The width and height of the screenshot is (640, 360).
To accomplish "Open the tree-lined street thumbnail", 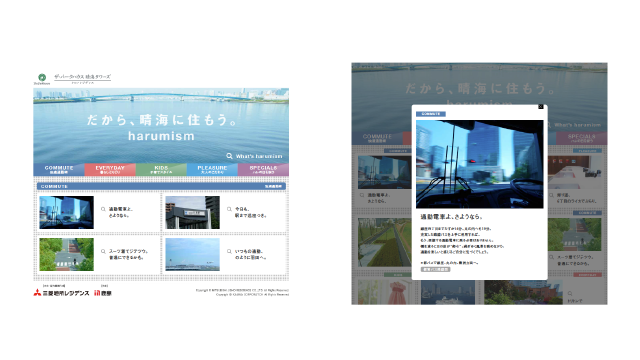I will click(x=67, y=255).
